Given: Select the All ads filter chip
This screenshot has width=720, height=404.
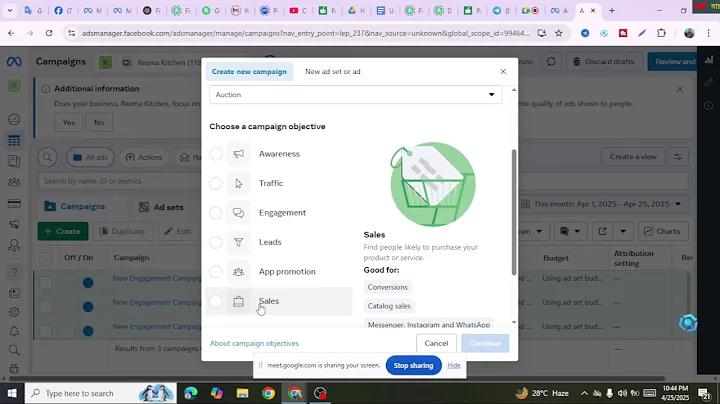Looking at the screenshot, I should pyautogui.click(x=90, y=157).
